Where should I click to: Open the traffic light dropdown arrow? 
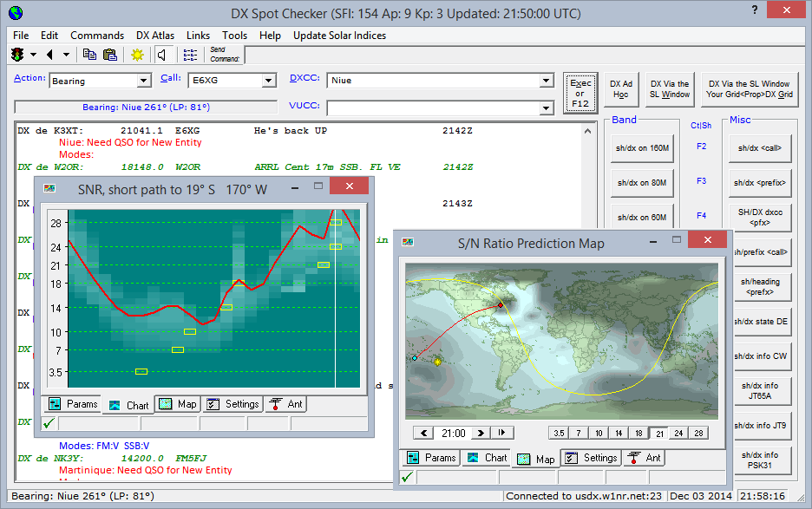33,55
